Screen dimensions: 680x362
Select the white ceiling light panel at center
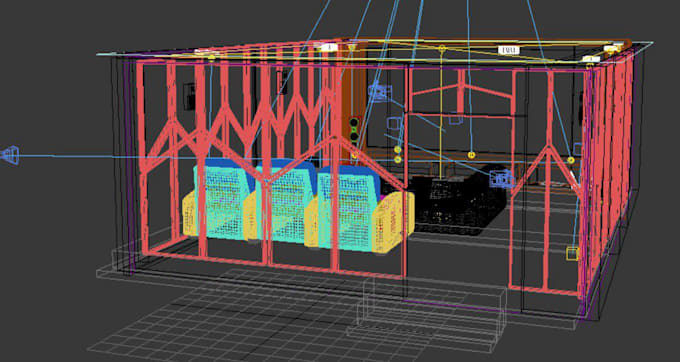pyautogui.click(x=509, y=51)
